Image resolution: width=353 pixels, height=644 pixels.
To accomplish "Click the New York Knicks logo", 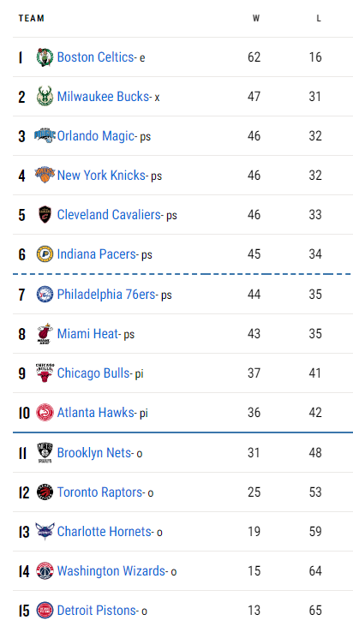I will click(45, 175).
